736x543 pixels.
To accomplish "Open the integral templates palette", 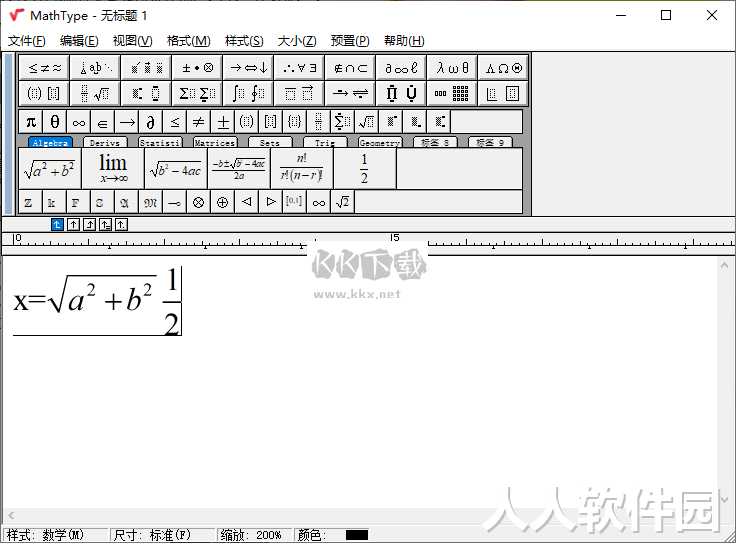I will coord(249,93).
